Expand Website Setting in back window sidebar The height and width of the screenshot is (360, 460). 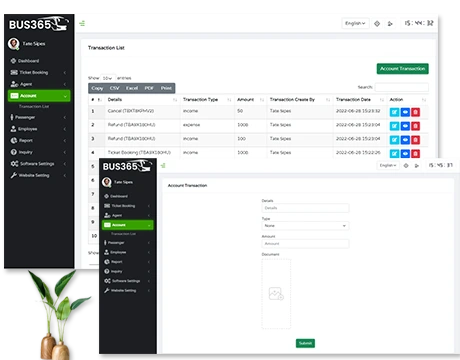coord(39,175)
